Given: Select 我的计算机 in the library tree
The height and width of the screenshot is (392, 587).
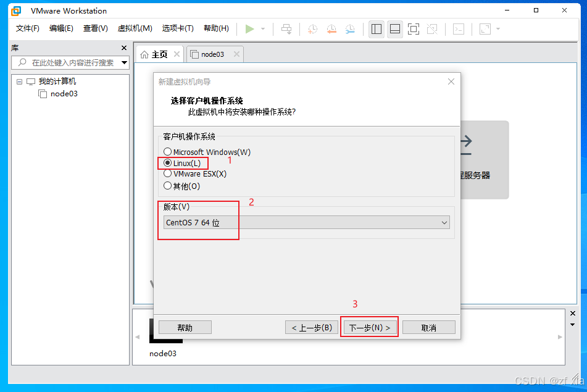Looking at the screenshot, I should tap(57, 81).
